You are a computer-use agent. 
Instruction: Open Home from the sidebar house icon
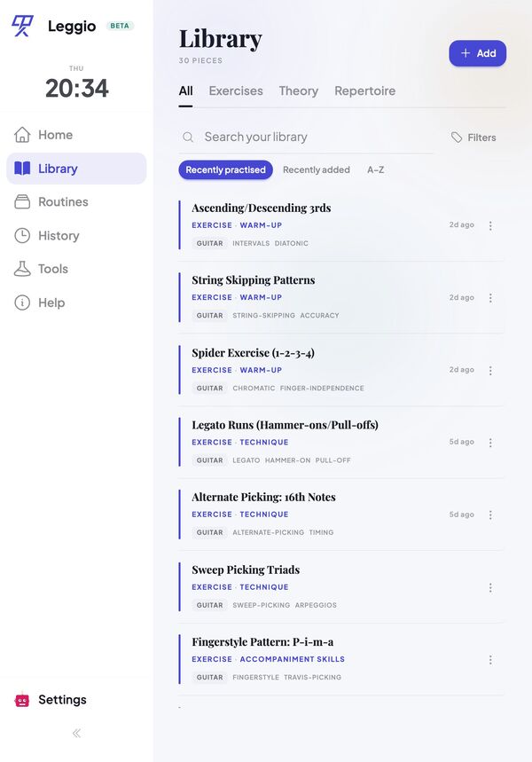(x=22, y=135)
